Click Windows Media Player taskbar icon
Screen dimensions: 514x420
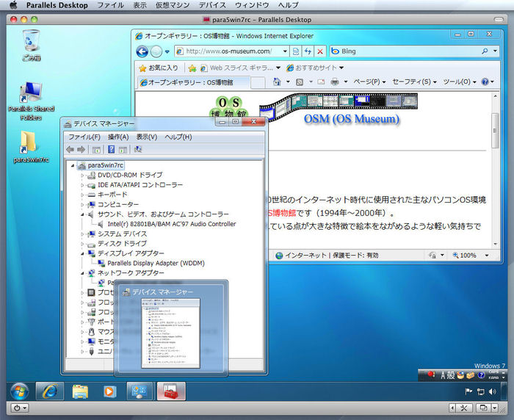109,391
